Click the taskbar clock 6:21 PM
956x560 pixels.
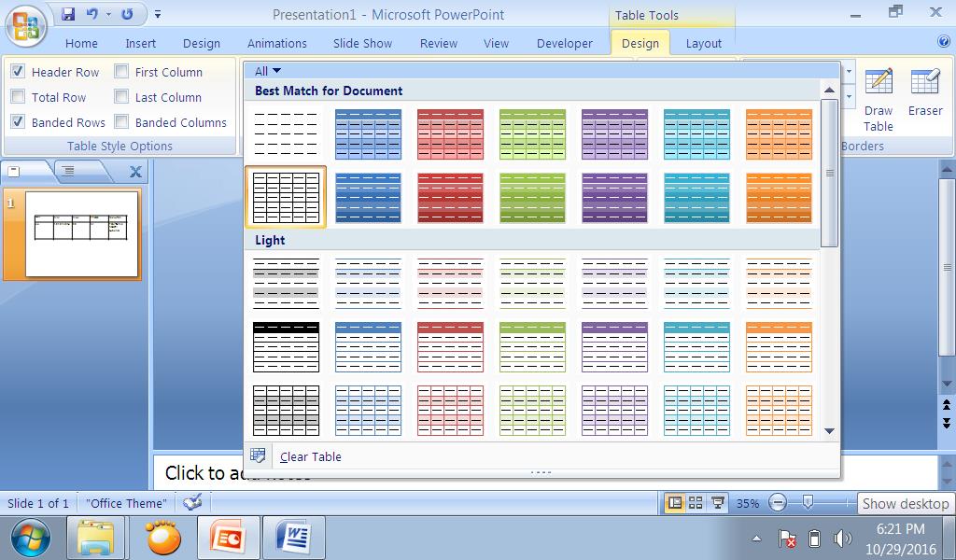click(x=901, y=529)
